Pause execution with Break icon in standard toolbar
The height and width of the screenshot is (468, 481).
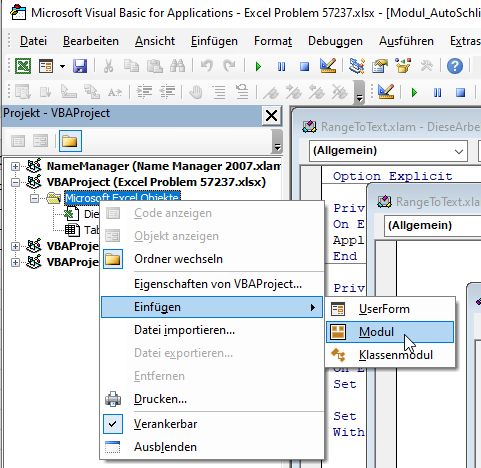281,66
